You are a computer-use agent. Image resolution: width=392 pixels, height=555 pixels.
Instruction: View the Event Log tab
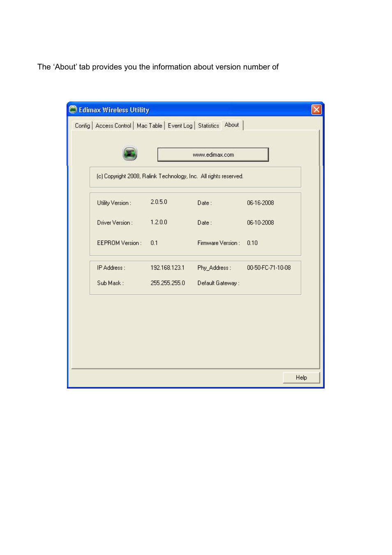(x=180, y=126)
